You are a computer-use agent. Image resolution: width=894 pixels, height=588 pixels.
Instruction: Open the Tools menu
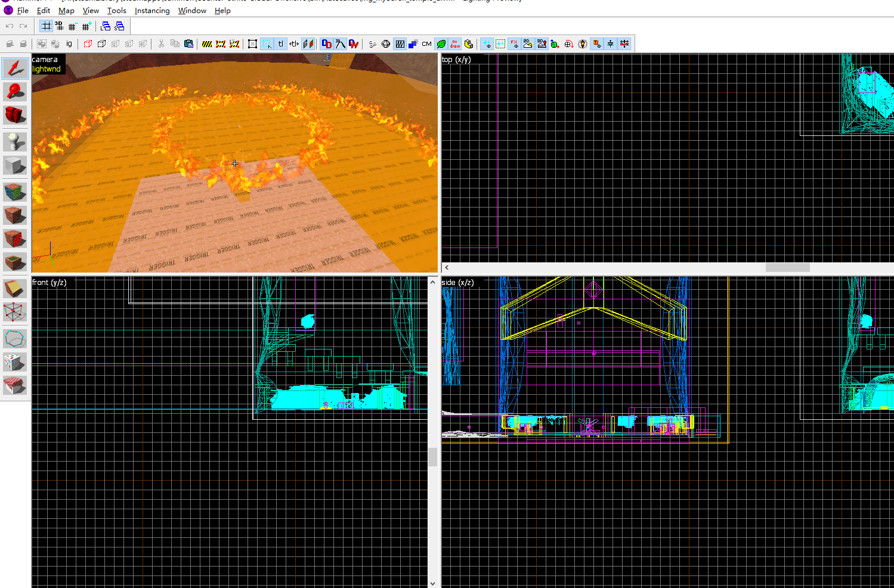coord(116,10)
